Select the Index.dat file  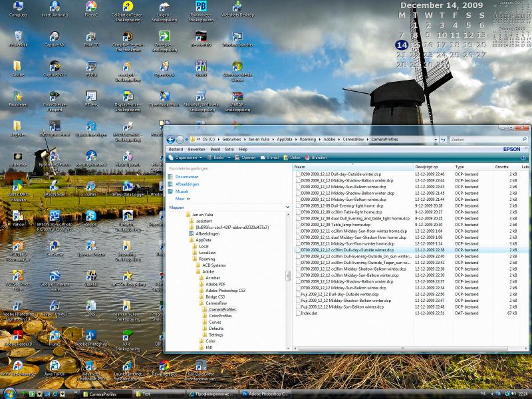point(309,313)
